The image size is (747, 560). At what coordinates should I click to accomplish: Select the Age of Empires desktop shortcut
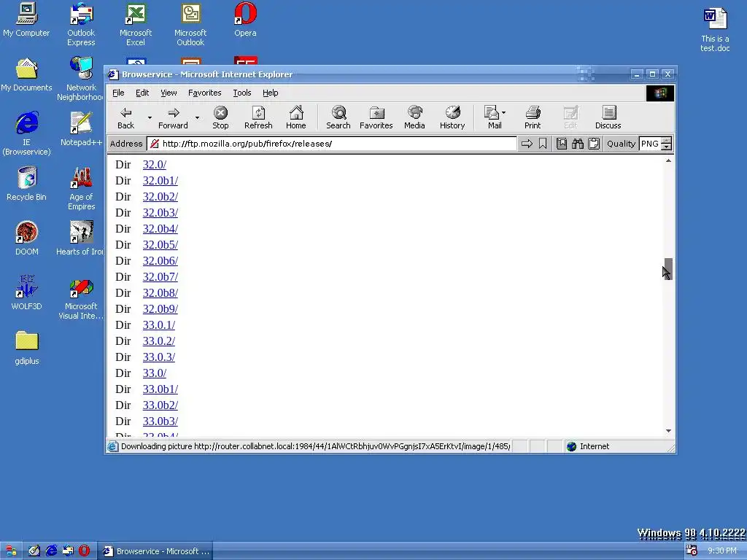tap(81, 188)
